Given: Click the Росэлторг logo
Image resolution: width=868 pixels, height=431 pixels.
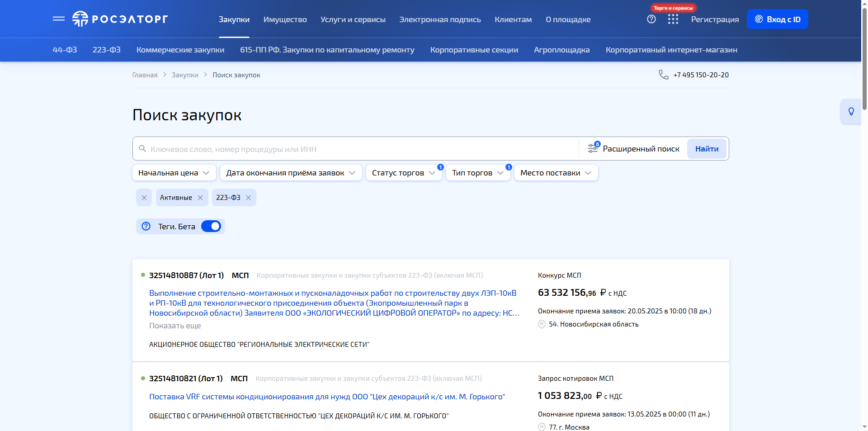Looking at the screenshot, I should [x=120, y=19].
